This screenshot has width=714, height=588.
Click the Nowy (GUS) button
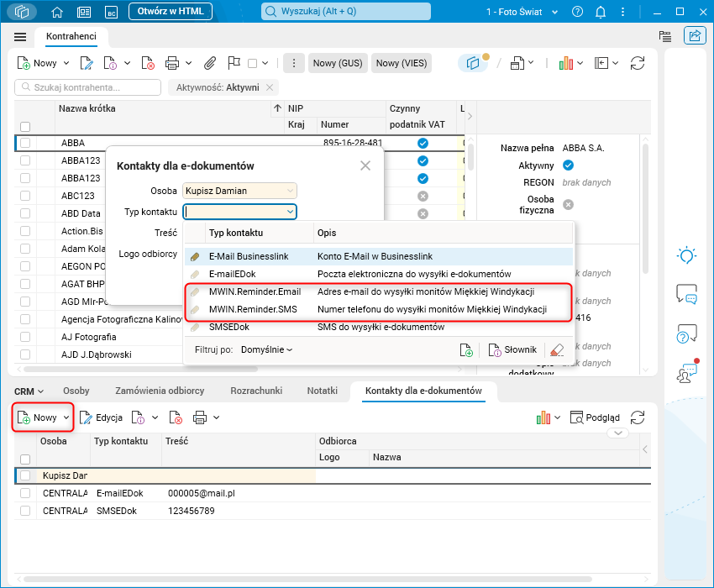[x=338, y=63]
